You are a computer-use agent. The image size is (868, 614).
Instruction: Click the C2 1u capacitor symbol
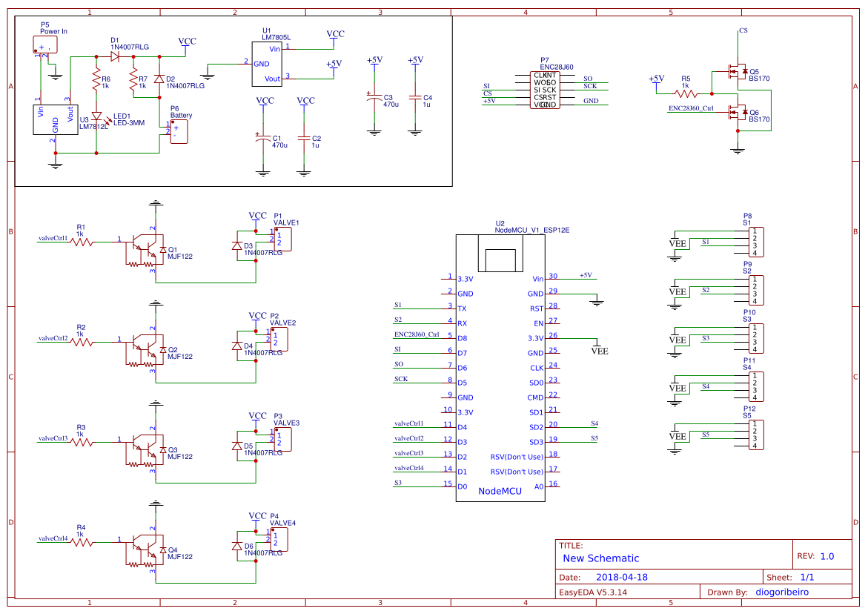304,139
